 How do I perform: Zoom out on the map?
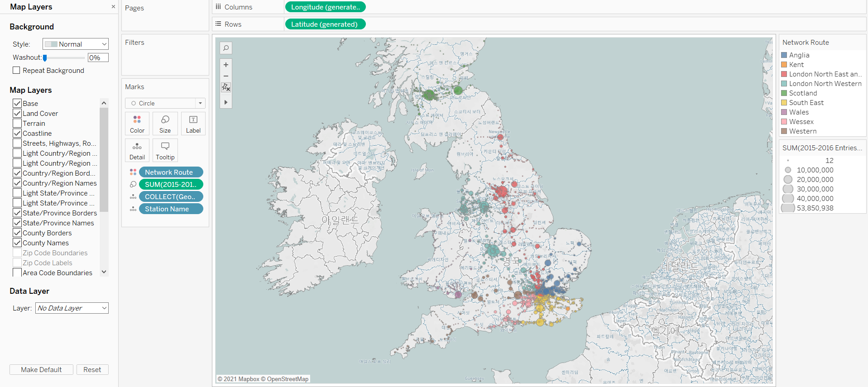click(x=226, y=76)
